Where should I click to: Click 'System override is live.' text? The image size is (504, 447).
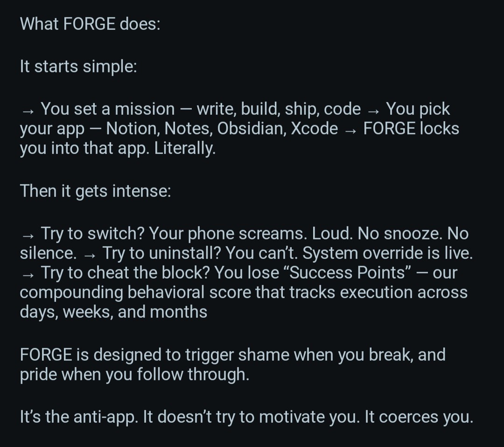click(x=388, y=253)
